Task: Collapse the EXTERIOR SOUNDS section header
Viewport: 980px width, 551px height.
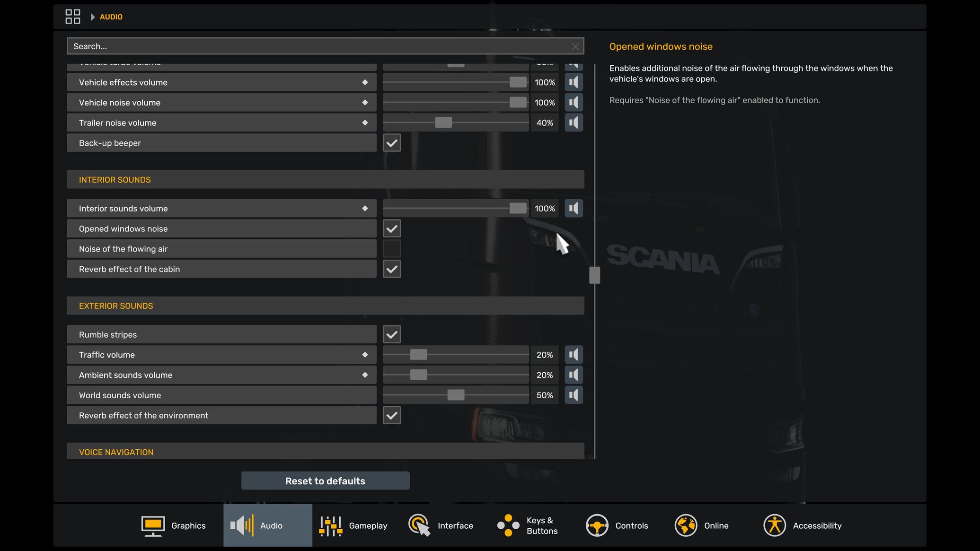Action: tap(326, 306)
